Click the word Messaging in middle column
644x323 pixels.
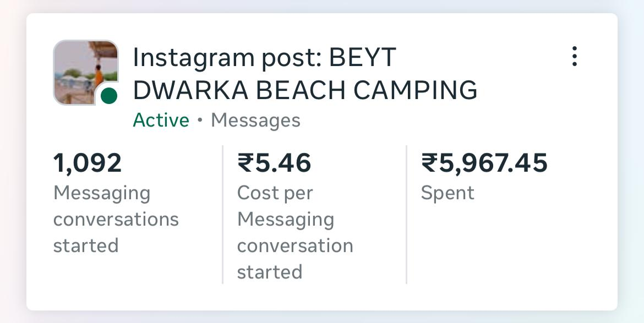coord(286,220)
